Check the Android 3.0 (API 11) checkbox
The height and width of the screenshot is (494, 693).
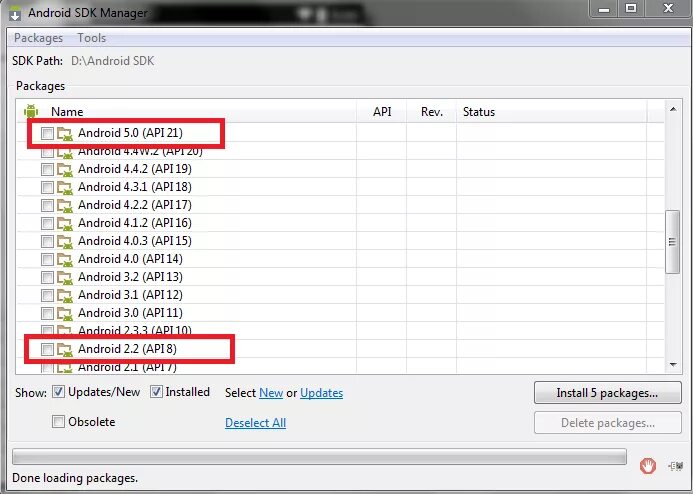click(47, 313)
